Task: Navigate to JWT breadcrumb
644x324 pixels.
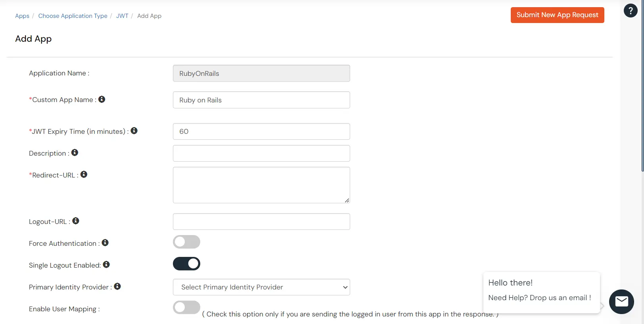Action: tap(122, 16)
